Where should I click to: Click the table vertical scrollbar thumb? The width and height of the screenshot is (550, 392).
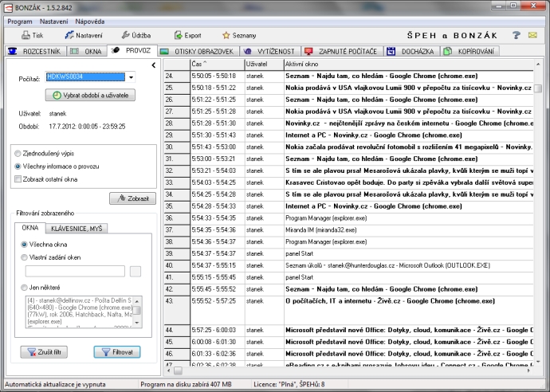click(538, 88)
